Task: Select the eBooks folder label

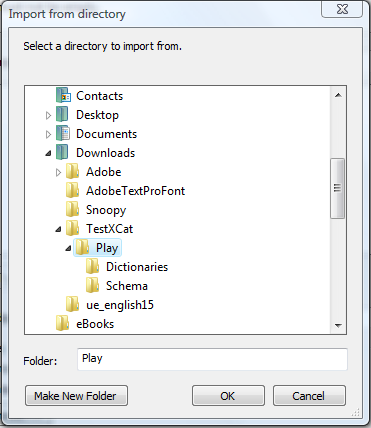Action: 95,324
